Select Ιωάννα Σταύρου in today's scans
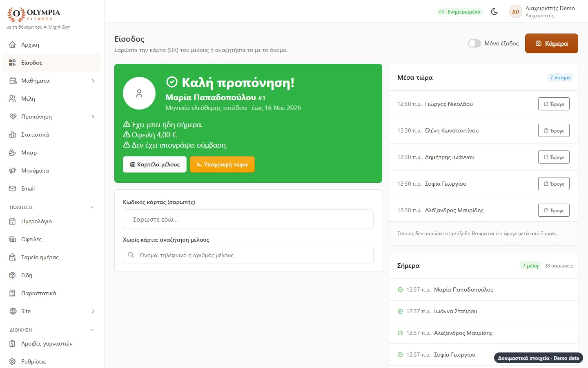The height and width of the screenshot is (368, 588). [483, 311]
